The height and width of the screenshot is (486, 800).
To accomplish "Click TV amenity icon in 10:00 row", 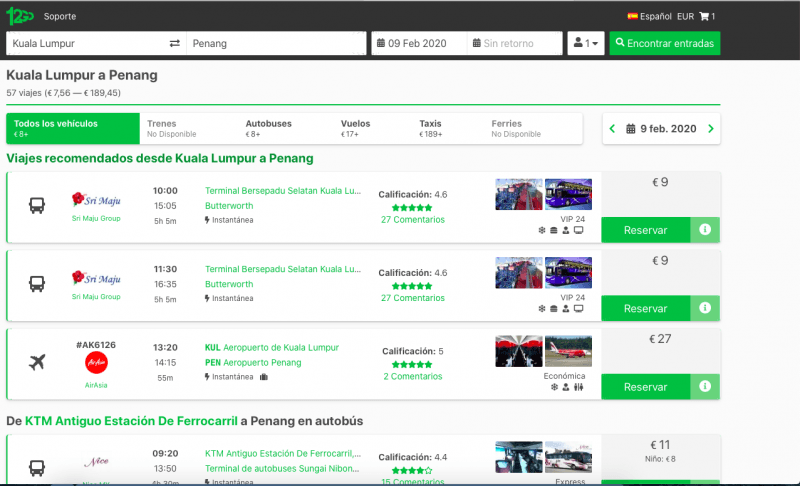I will coord(579,230).
